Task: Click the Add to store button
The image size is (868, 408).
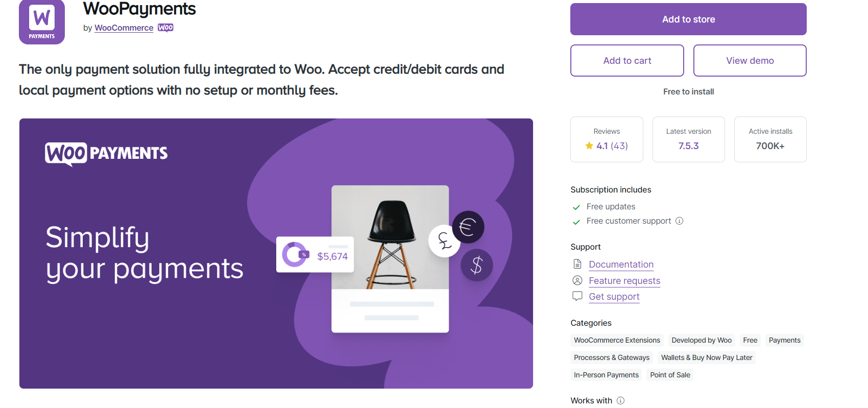Action: click(x=688, y=19)
